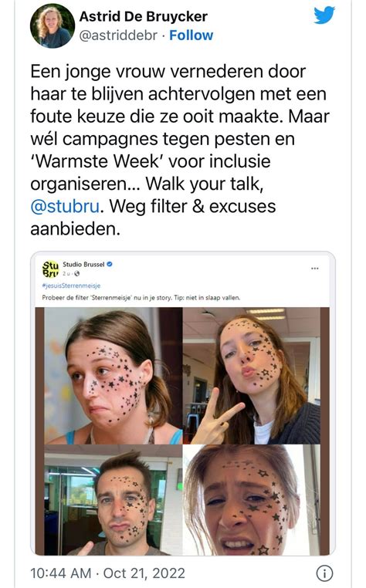Screen dimensions: 366x588
Task: Open bottom-right close-up grimacing face photo
Action: [252, 499]
